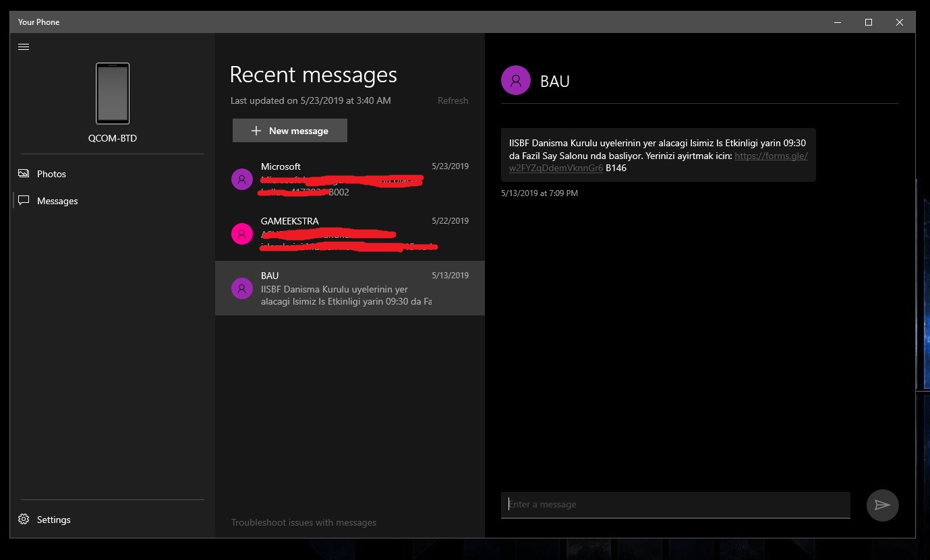The height and width of the screenshot is (560, 930).
Task: Open the GAMEEKSTRA conversation
Action: point(350,234)
